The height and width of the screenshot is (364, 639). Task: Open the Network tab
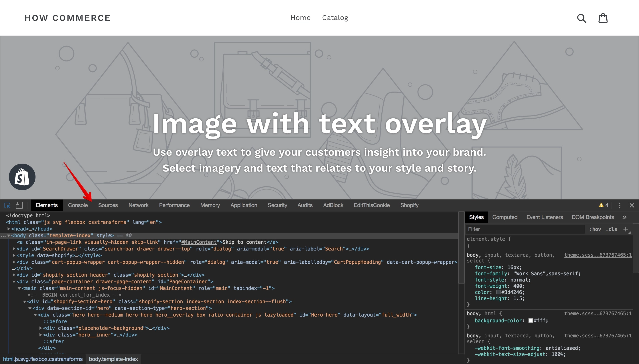pyautogui.click(x=138, y=205)
